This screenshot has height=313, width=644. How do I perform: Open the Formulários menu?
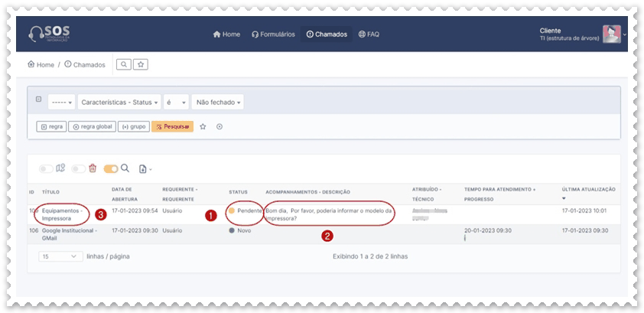pyautogui.click(x=273, y=34)
